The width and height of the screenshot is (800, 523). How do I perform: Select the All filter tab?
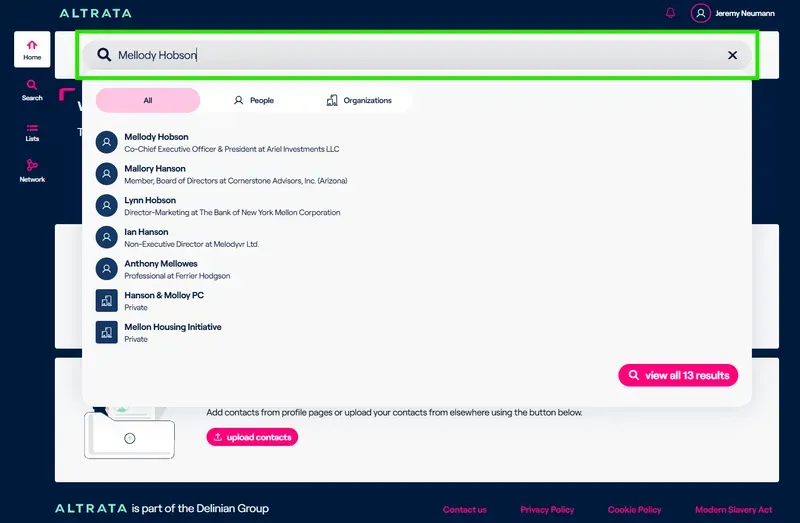click(x=148, y=101)
